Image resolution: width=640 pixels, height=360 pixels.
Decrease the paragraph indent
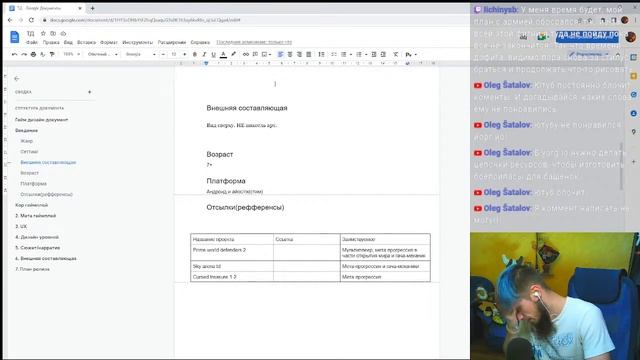374,54
